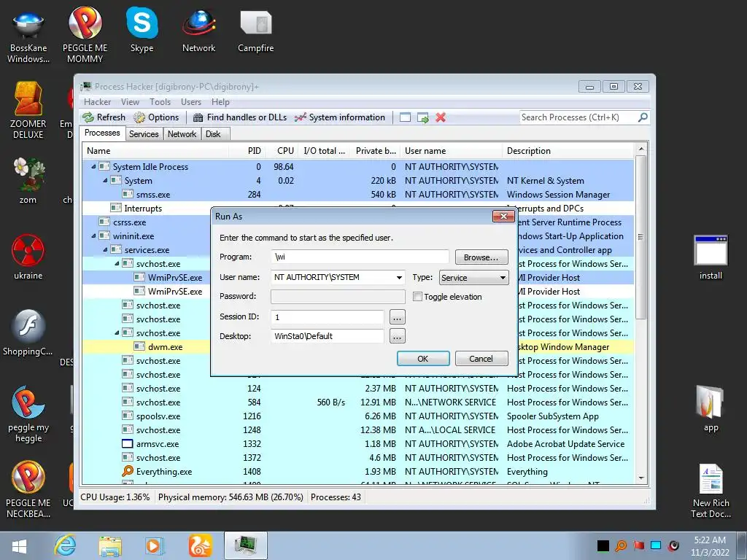Open the ukraine desktop icon
Screen dimensions: 747x560
pyautogui.click(x=28, y=257)
